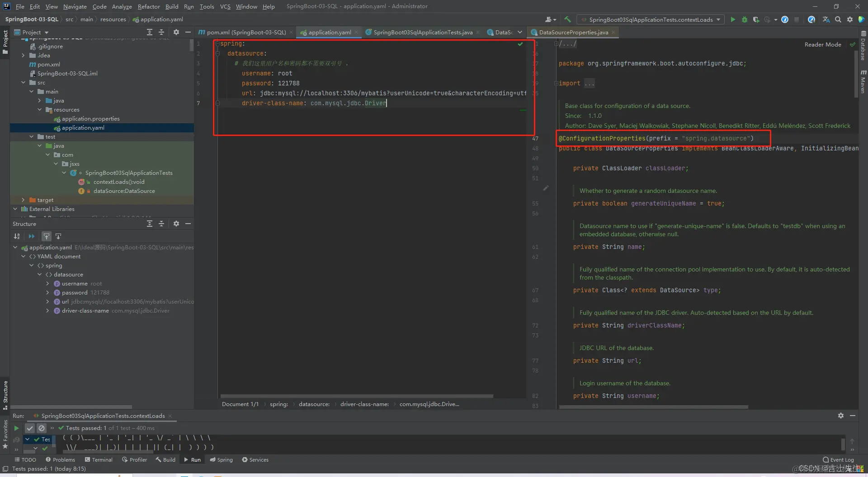Screen dimensions: 868x477
Task: Show hidden editor tabs dropdown
Action: pos(520,32)
